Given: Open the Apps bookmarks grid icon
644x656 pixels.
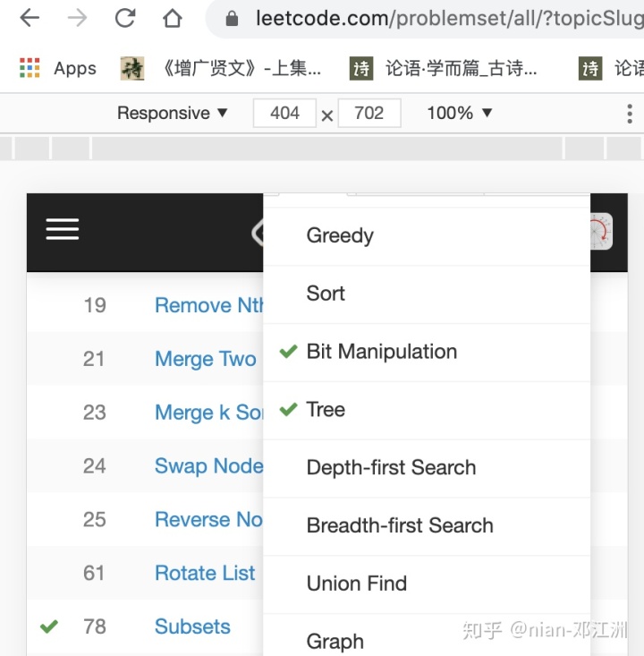Looking at the screenshot, I should click(30, 68).
